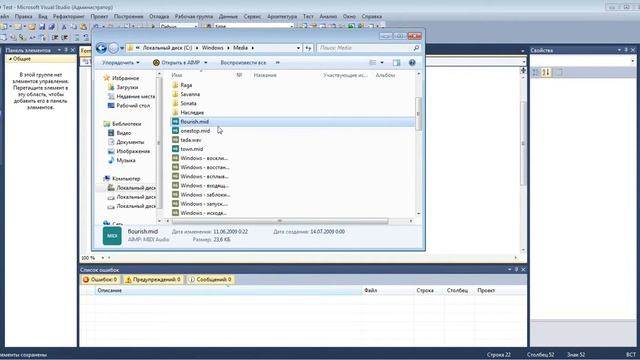Click the MIDI file icon in details pane
Image resolution: width=640 pixels, height=360 pixels.
112,236
